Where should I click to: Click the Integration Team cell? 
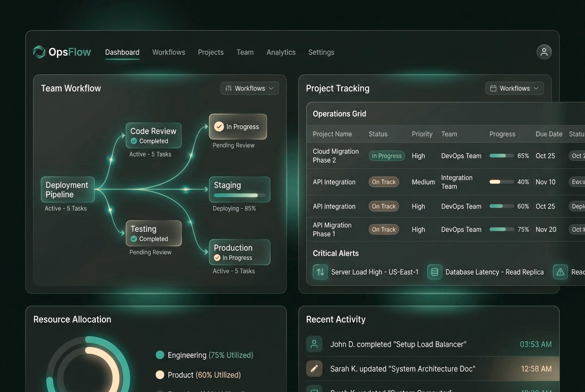457,182
